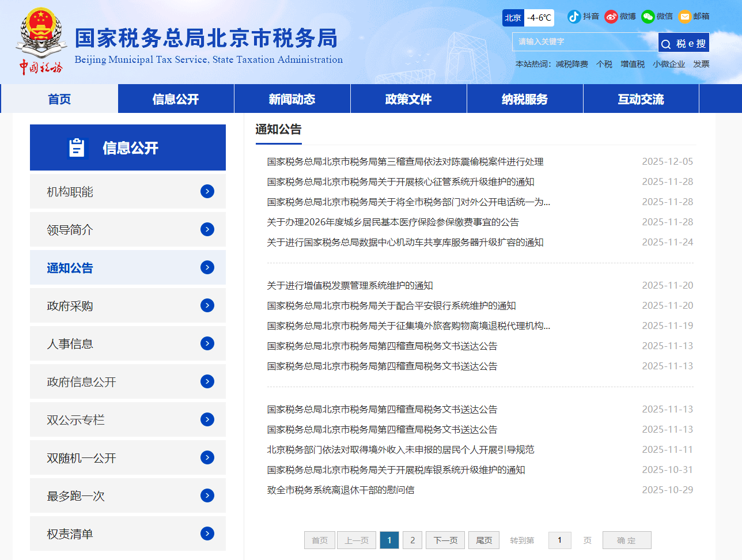Viewport: 742px width, 560px height.
Task: Select 人事信息 in the sidebar
Action: (x=70, y=344)
